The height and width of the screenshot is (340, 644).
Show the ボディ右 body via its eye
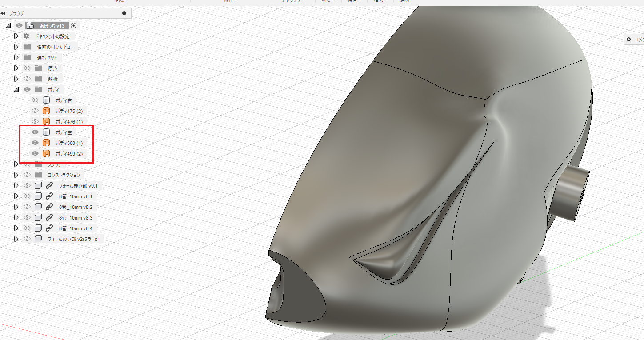(35, 100)
